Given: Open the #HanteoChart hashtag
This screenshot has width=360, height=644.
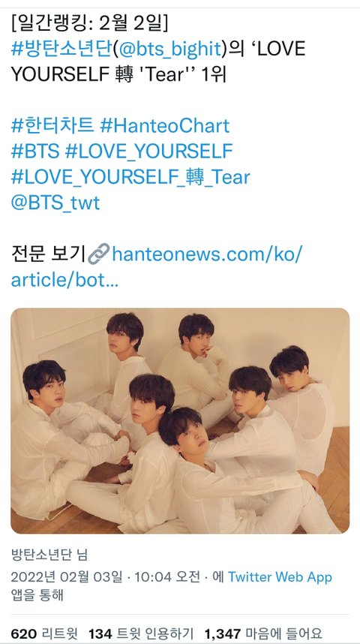Looking at the screenshot, I should [164, 126].
